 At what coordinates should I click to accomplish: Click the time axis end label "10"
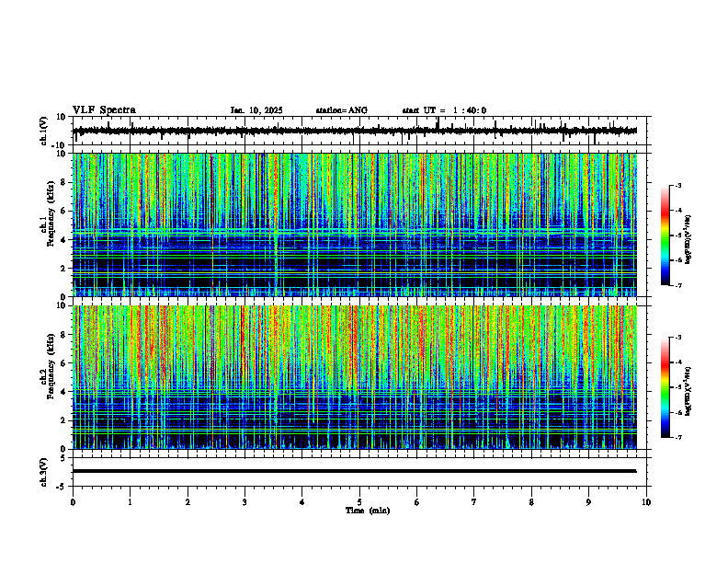click(x=646, y=502)
